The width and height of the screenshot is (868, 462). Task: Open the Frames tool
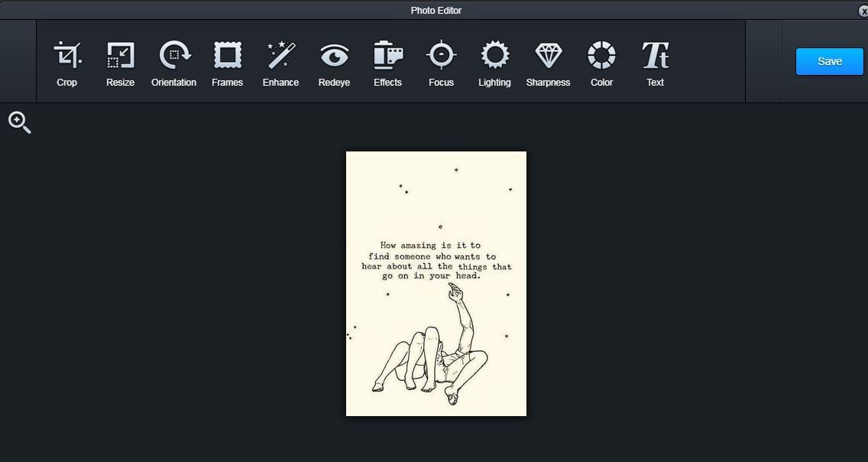coord(228,55)
